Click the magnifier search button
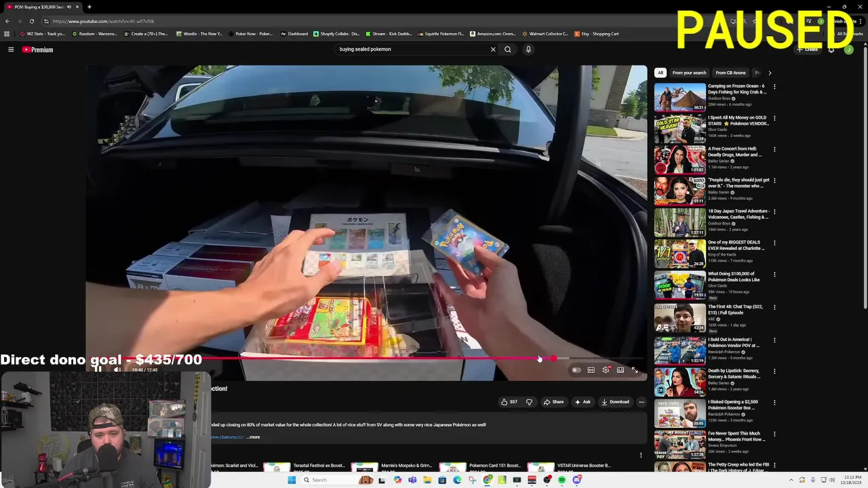Viewport: 868px width, 488px height. (x=507, y=49)
